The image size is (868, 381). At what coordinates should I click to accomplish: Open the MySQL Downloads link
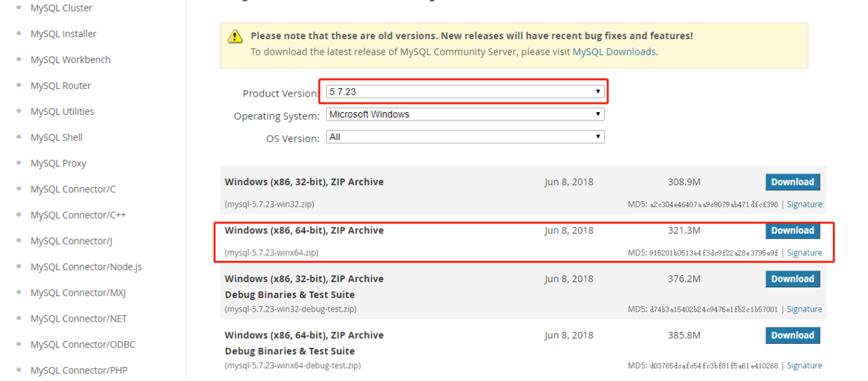coord(614,52)
